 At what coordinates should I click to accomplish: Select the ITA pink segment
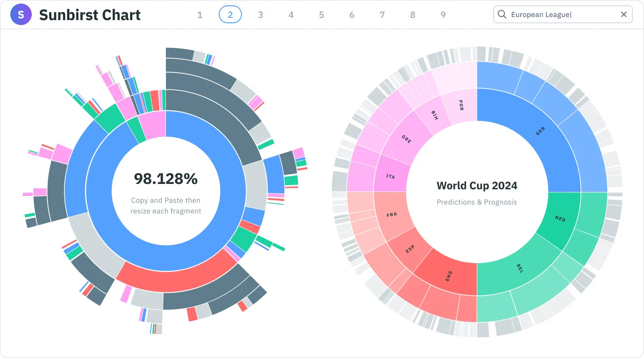click(x=390, y=175)
